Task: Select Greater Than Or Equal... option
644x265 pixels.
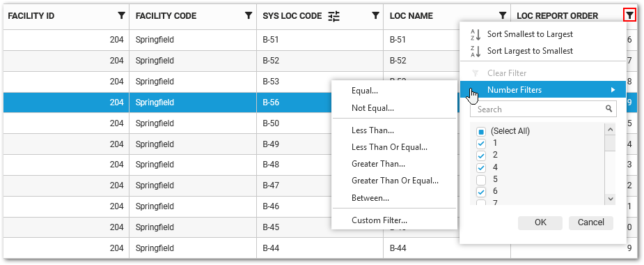Action: tap(395, 180)
